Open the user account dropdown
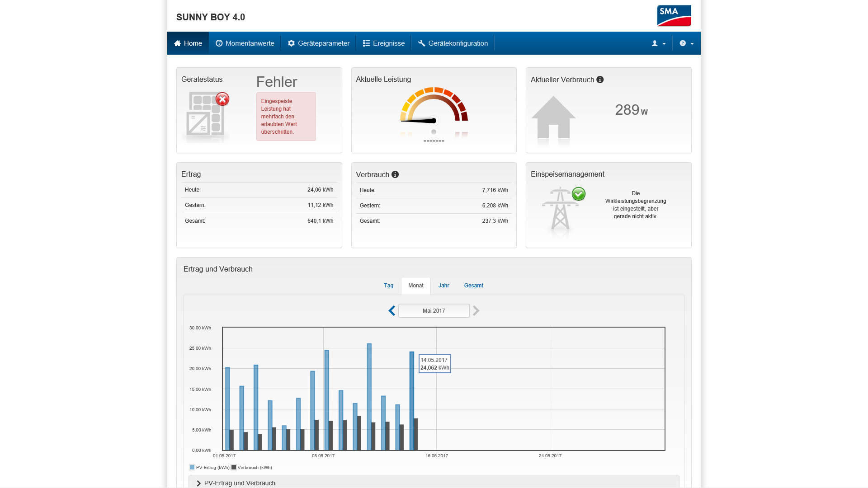Screen dimensions: 868x488 point(658,43)
